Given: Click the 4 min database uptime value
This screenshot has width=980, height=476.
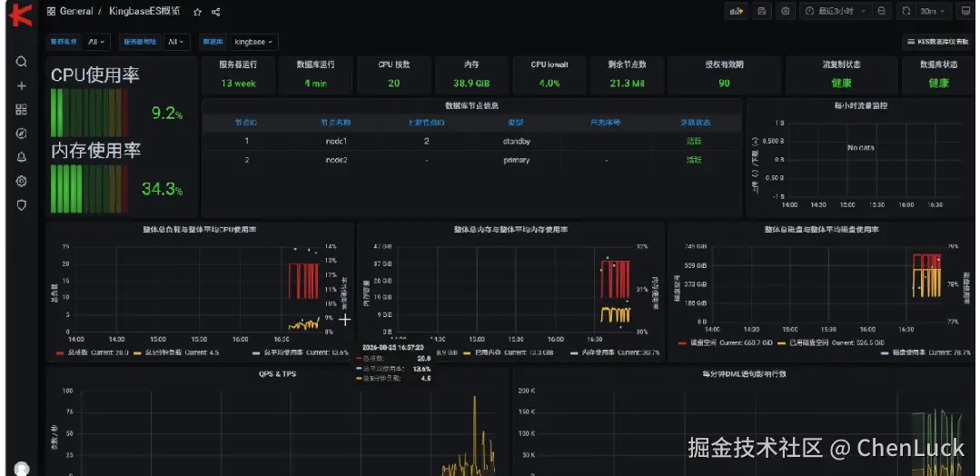Looking at the screenshot, I should click(x=316, y=84).
